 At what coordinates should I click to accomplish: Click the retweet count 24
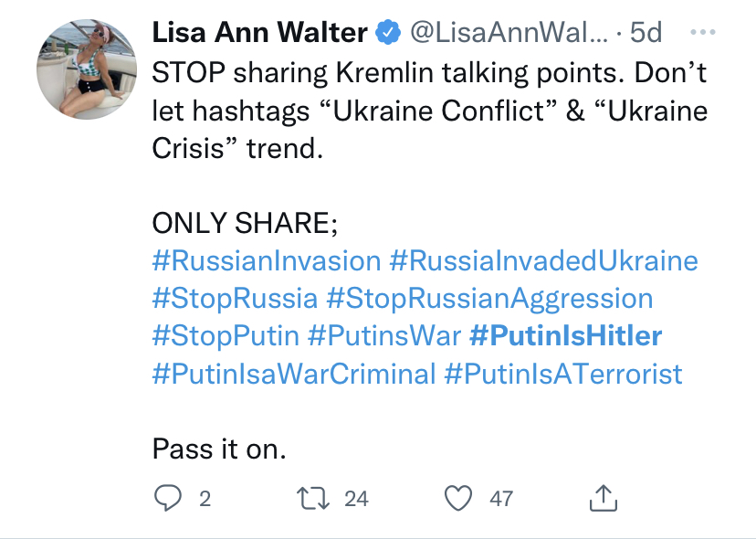[356, 499]
